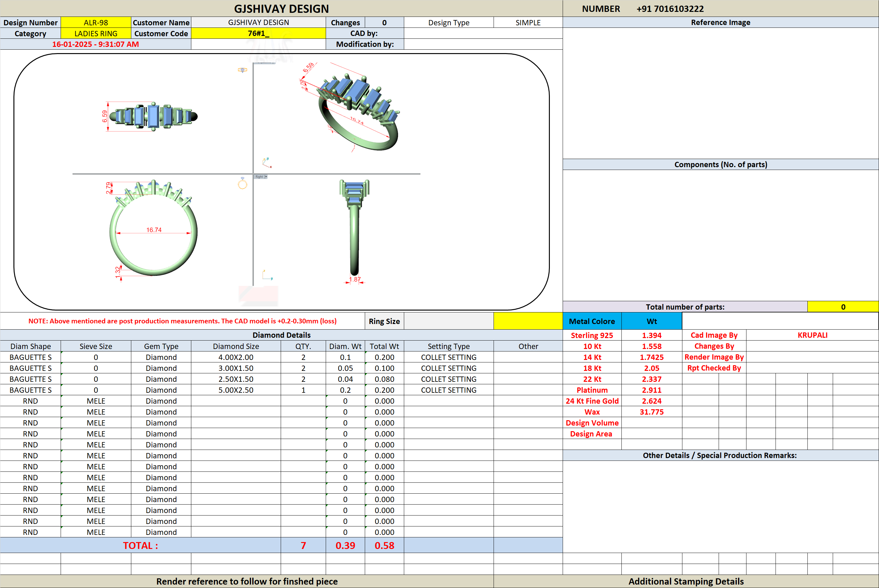
Task: Select the yellow Ring Size swatch cell
Action: [x=528, y=321]
